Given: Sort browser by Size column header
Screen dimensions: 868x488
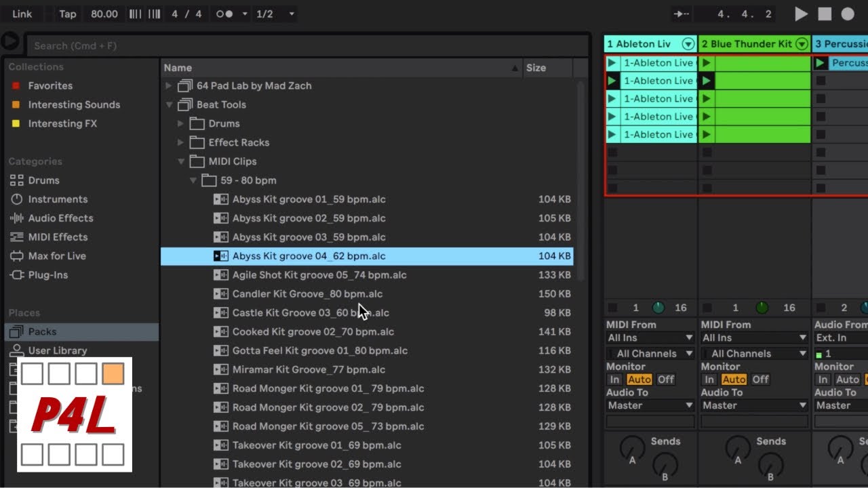Looking at the screenshot, I should coord(547,68).
